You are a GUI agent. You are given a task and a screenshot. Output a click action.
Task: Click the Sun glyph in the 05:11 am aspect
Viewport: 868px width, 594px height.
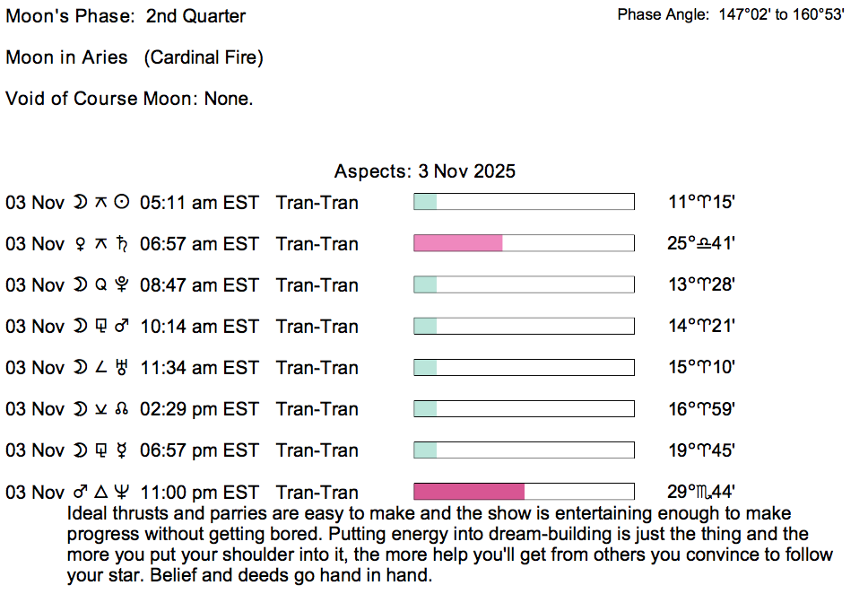(x=123, y=203)
